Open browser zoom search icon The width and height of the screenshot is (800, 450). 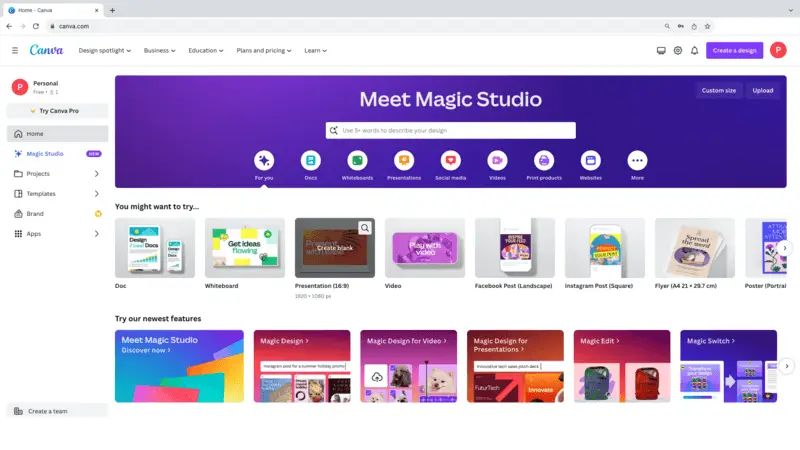coord(667,26)
